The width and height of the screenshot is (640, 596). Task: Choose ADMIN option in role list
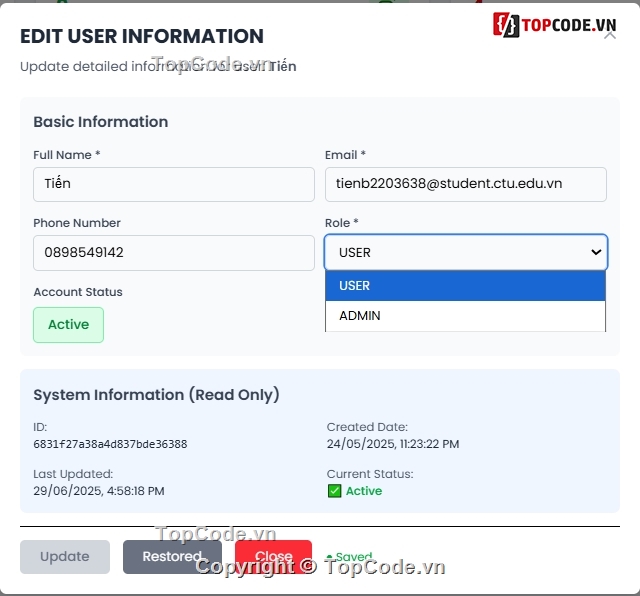[x=465, y=316]
